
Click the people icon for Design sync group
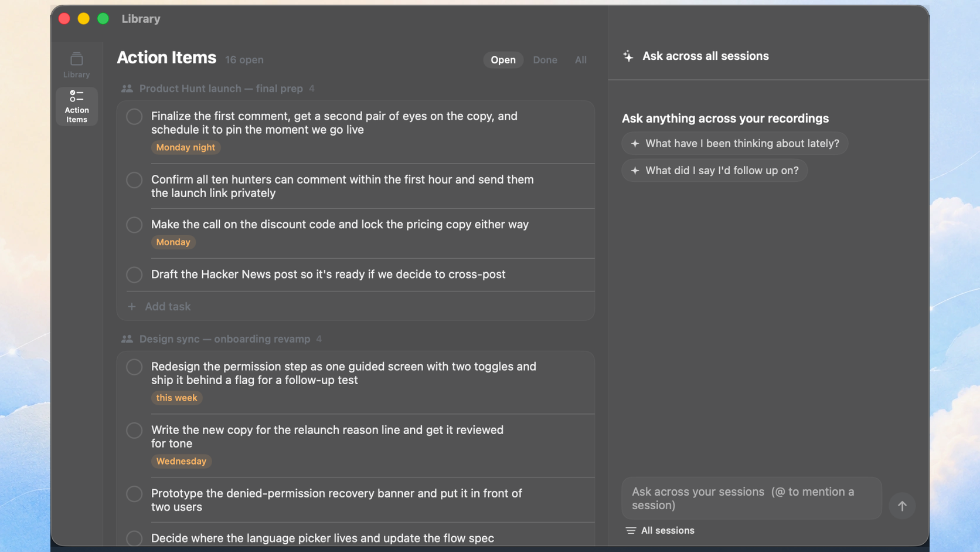(127, 339)
